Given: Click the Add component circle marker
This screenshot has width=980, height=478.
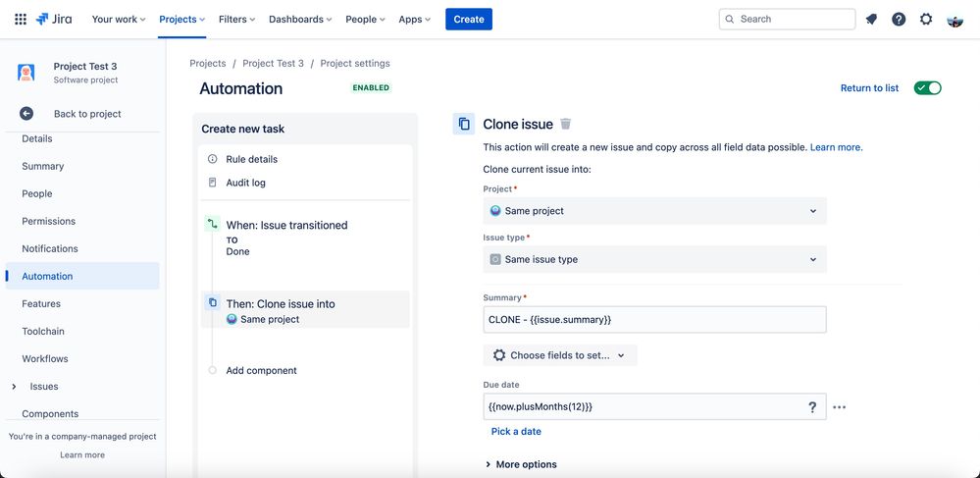Looking at the screenshot, I should tap(213, 370).
